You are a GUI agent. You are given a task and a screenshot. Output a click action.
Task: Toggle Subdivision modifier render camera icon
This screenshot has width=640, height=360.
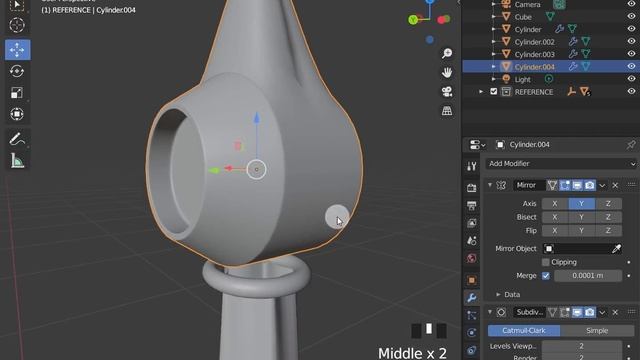tap(590, 312)
